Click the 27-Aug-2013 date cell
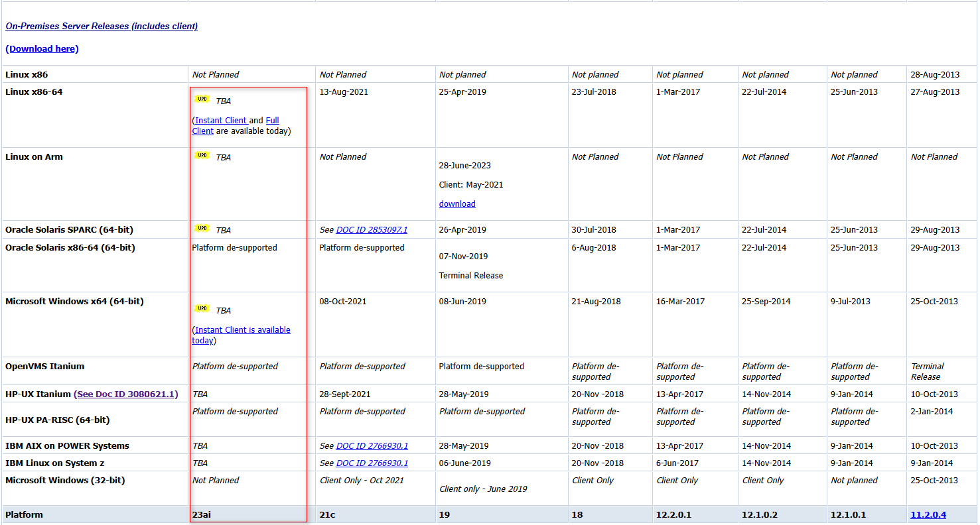The width and height of the screenshot is (980, 525). point(935,92)
